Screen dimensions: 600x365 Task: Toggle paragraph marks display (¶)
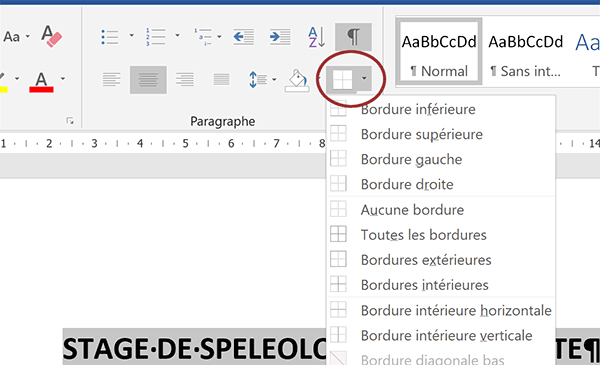353,37
